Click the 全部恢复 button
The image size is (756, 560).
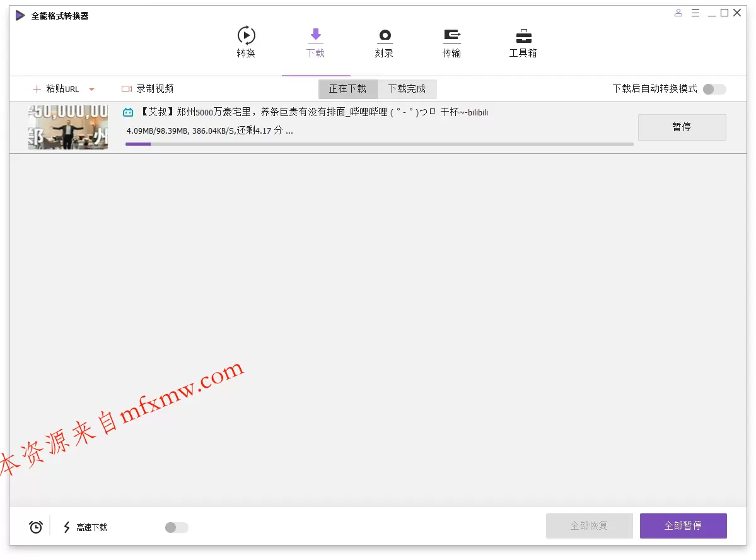coord(589,525)
